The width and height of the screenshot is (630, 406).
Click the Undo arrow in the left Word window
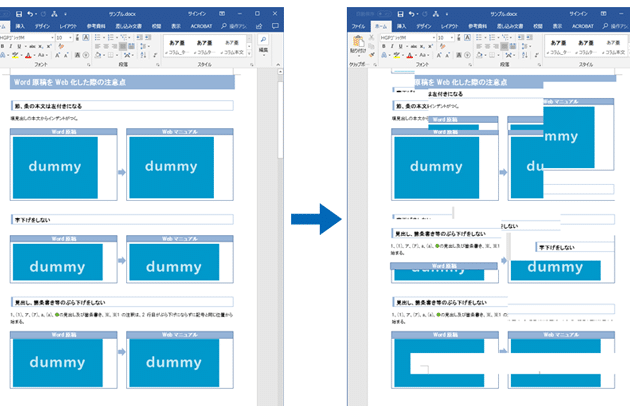pyautogui.click(x=31, y=13)
